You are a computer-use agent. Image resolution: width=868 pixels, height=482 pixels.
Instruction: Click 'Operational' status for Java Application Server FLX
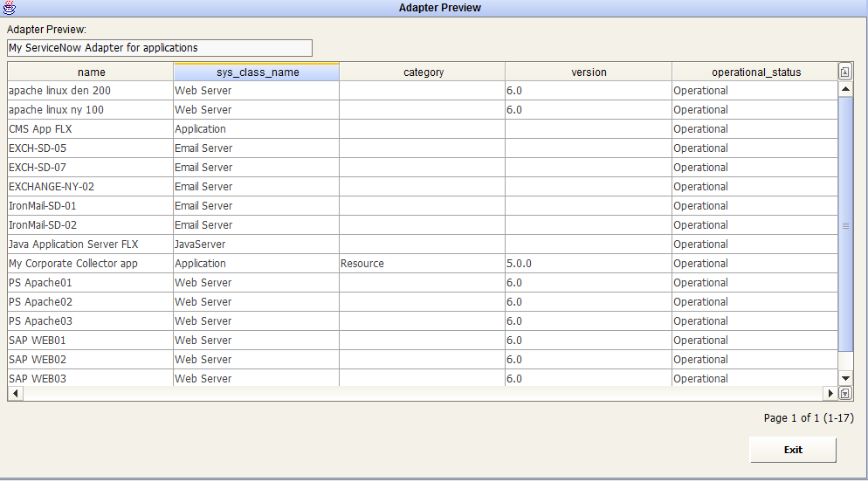755,244
